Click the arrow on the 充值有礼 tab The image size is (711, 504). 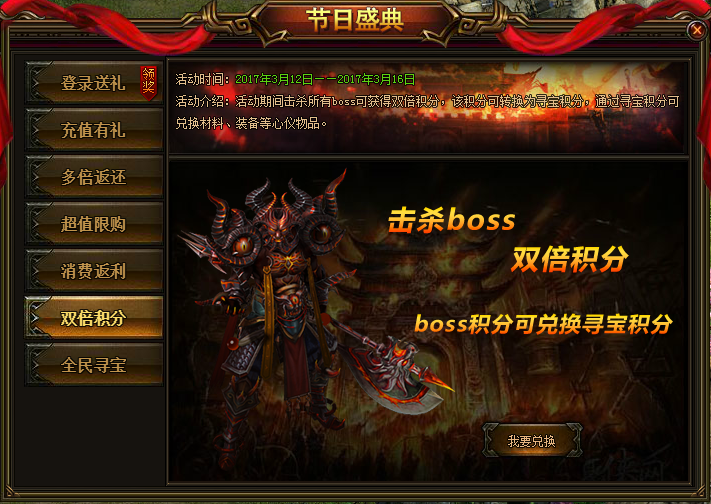pos(35,130)
